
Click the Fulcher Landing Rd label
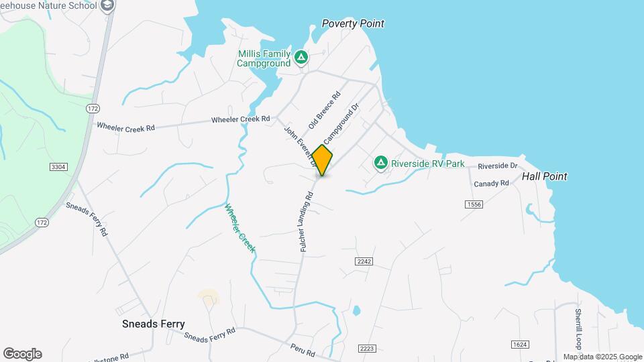click(306, 222)
